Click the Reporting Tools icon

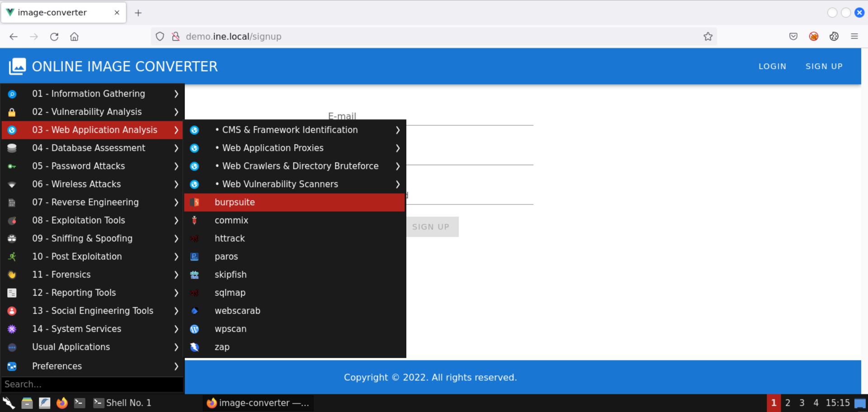[x=12, y=293]
